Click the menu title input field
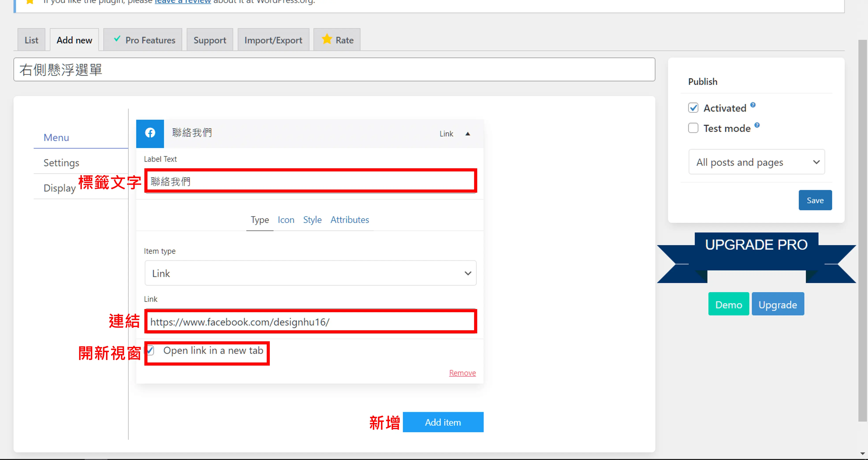868x460 pixels. point(334,69)
